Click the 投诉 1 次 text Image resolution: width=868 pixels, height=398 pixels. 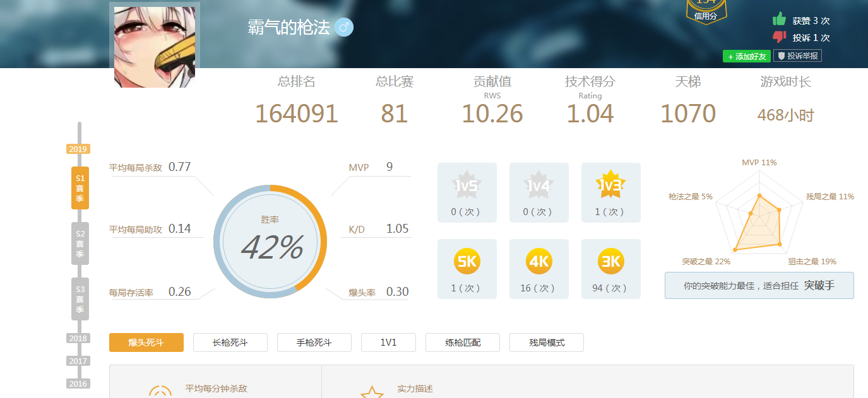[811, 38]
